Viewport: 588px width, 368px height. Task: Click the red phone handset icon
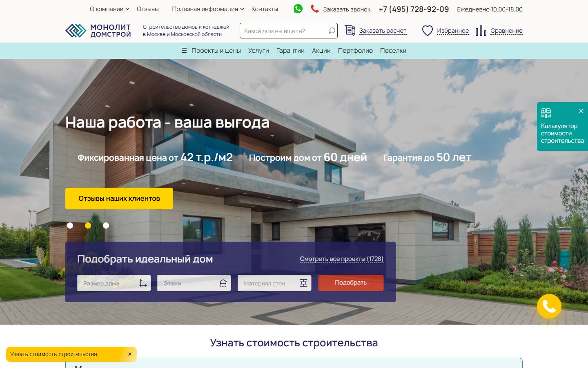[314, 9]
